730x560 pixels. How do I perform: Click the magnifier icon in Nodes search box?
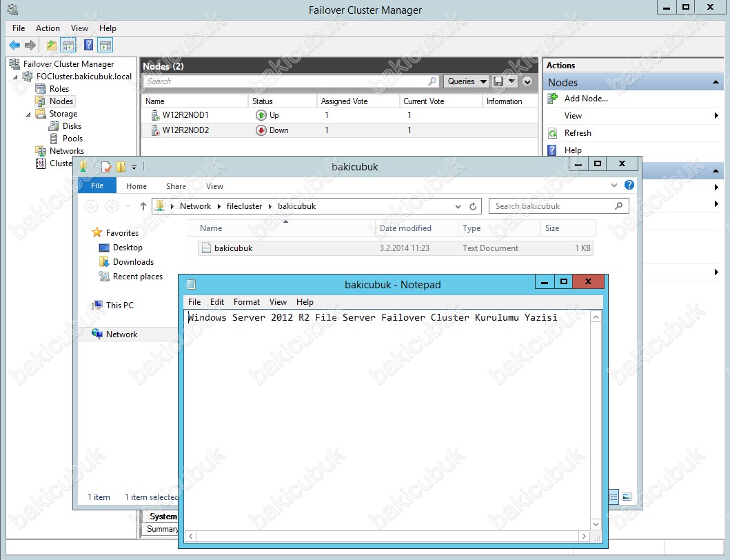coord(432,81)
